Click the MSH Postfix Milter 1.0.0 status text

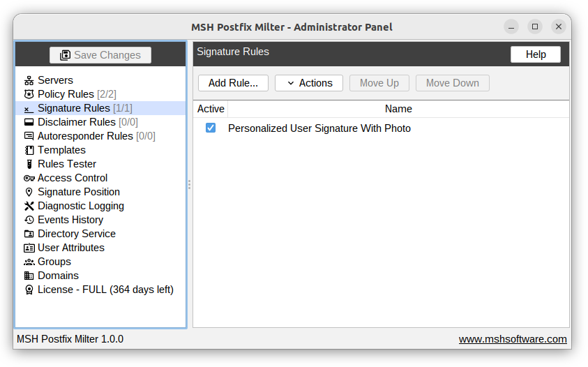pyautogui.click(x=70, y=339)
